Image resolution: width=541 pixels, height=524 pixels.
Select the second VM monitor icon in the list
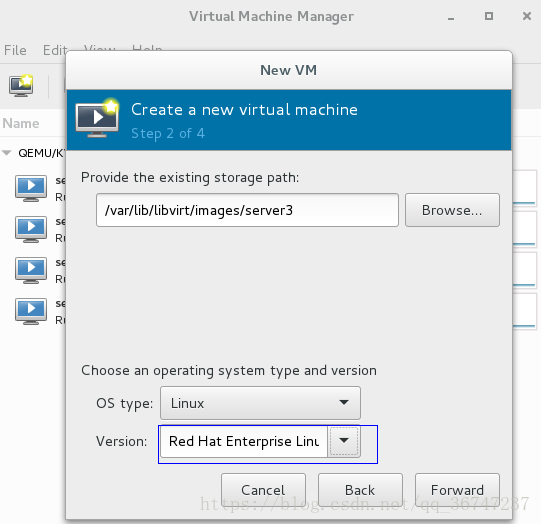click(31, 229)
